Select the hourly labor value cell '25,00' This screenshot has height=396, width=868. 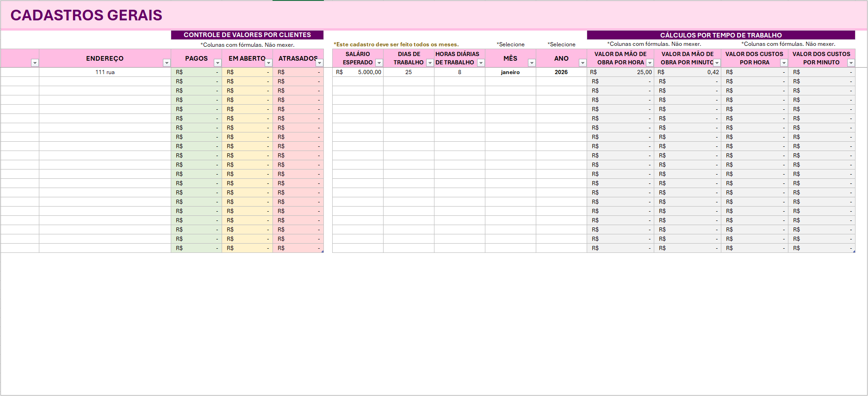click(x=620, y=72)
